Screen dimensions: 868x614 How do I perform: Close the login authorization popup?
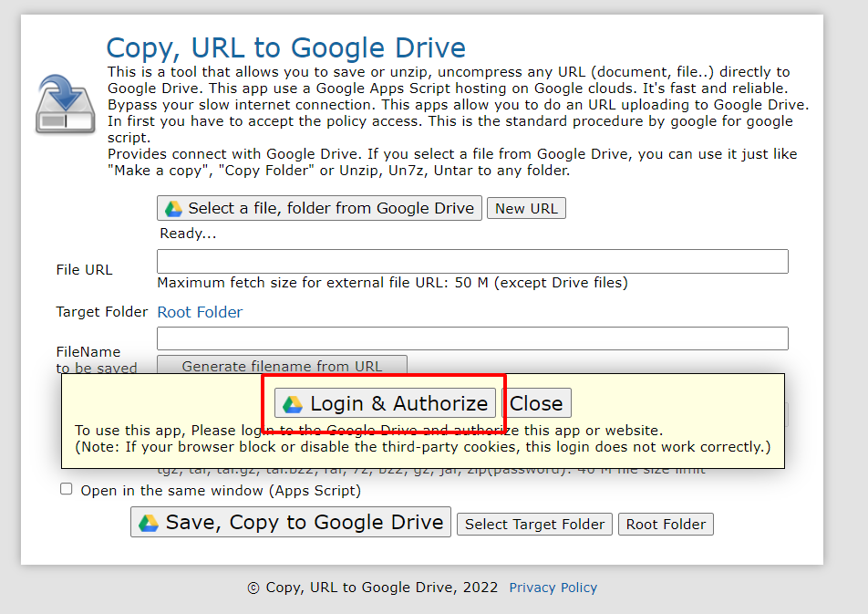tap(536, 403)
